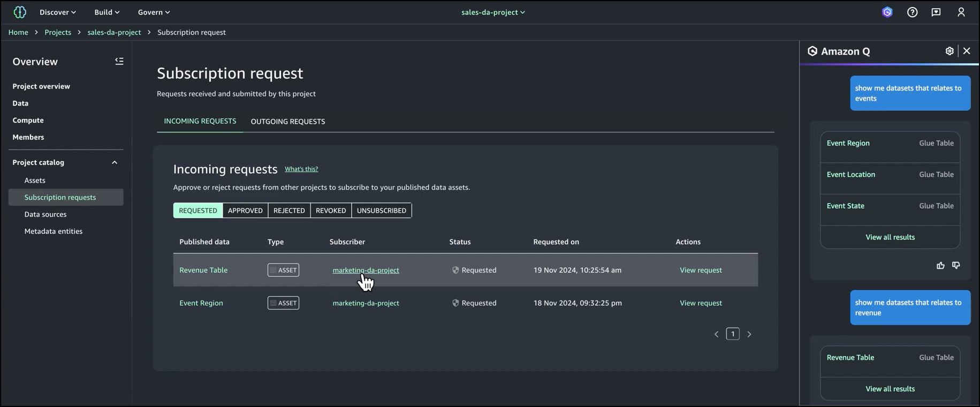Close the Amazon Q panel
Viewport: 980px width, 407px height.
pos(967,51)
